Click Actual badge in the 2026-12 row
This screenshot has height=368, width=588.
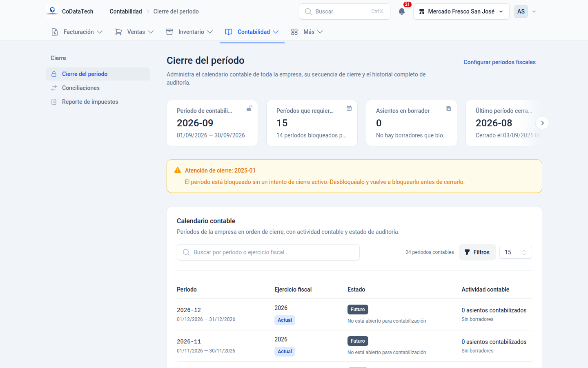(x=285, y=320)
